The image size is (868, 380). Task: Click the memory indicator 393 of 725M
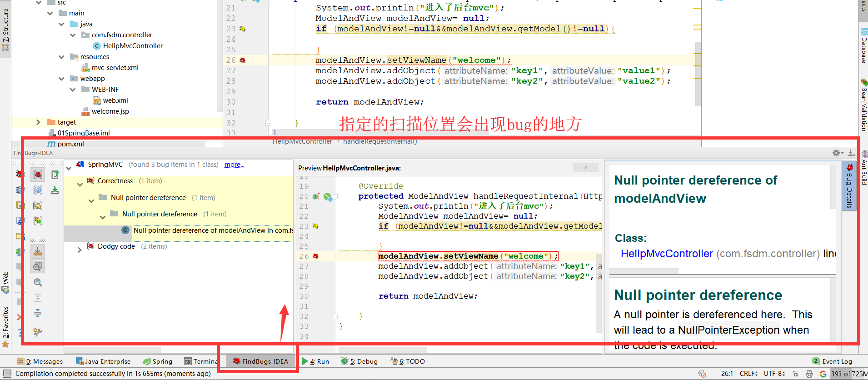[x=849, y=374]
